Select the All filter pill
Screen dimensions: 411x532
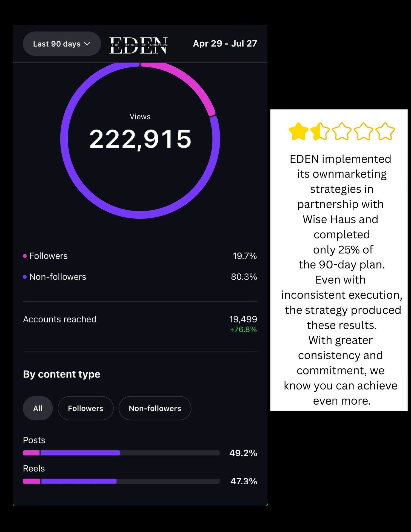[x=38, y=408]
